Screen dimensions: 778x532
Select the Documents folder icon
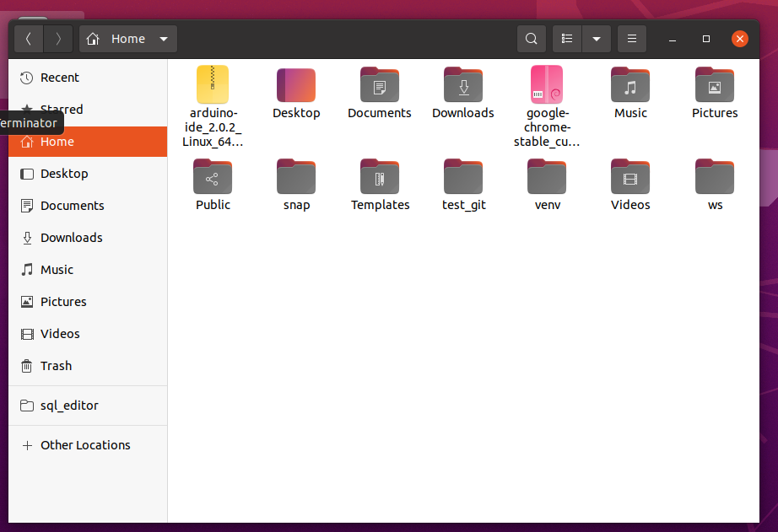[x=380, y=85]
